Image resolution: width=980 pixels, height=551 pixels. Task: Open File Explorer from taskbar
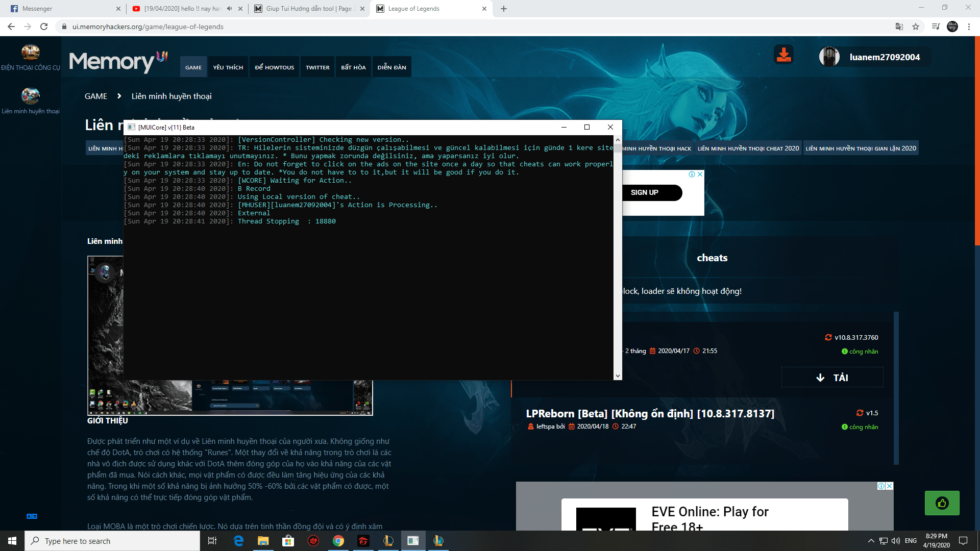point(263,541)
